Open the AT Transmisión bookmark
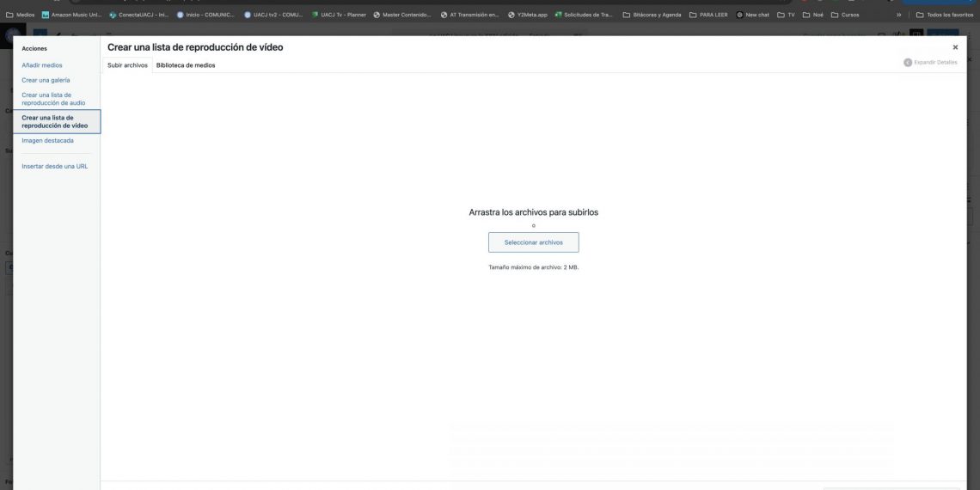This screenshot has height=490, width=980. pos(469,15)
